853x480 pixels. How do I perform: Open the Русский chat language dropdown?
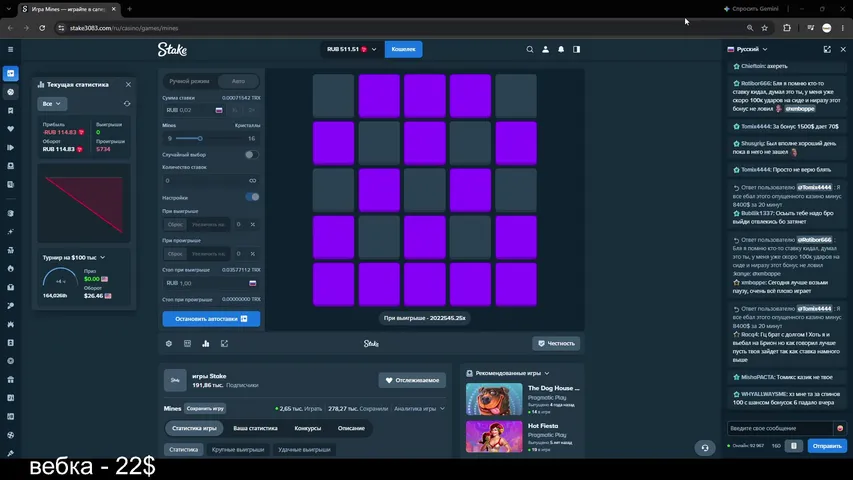(x=747, y=49)
